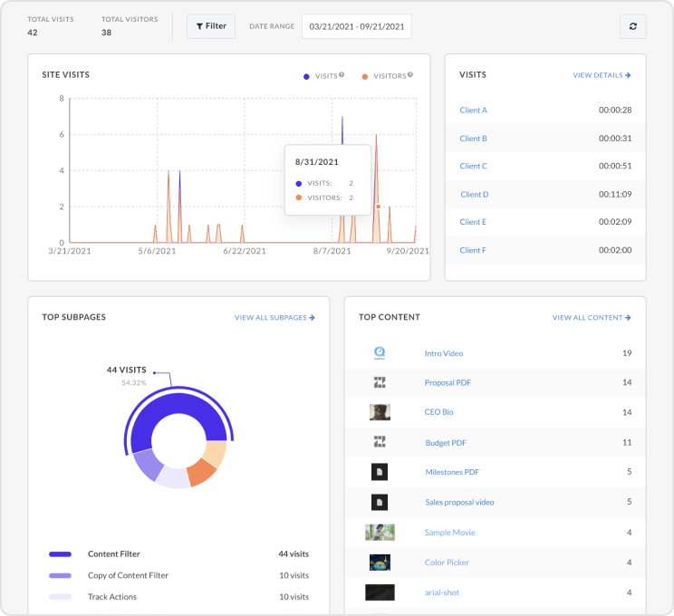The height and width of the screenshot is (616, 674).
Task: Open View All Content link
Action: click(592, 318)
